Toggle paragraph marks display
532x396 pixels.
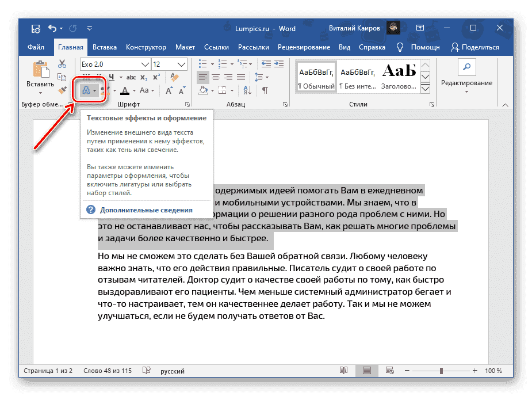(265, 90)
